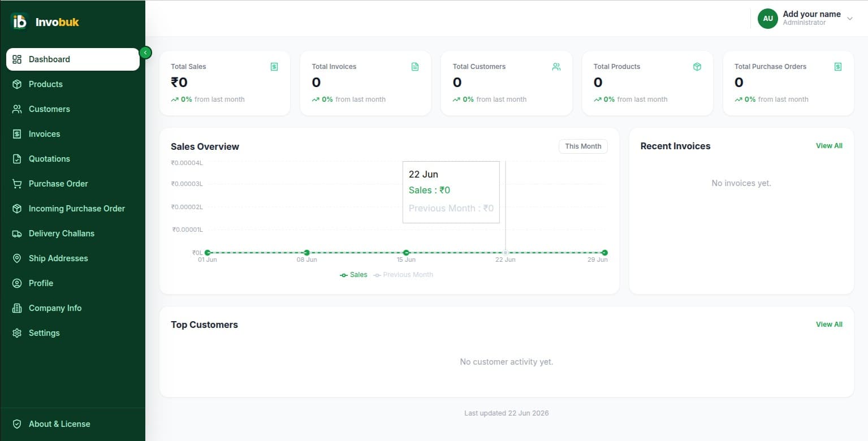Open About & License link
Viewport: 868px width, 441px height.
point(73,424)
